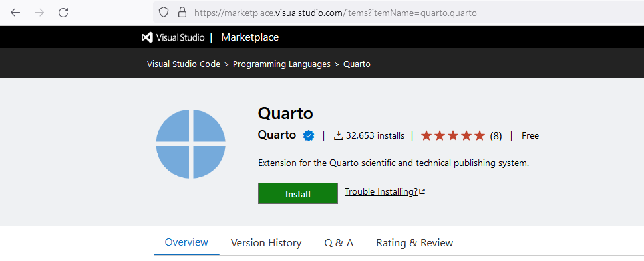
Task: Select the Overview tab
Action: pos(186,242)
